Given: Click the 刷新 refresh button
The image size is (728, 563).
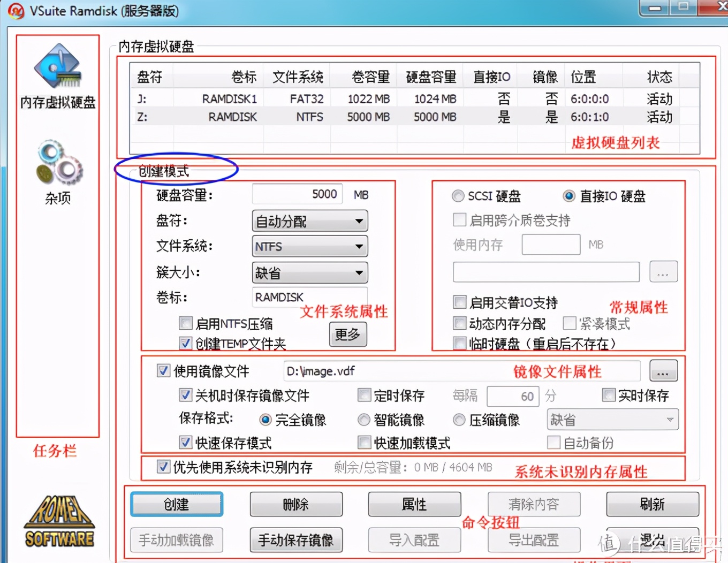Looking at the screenshot, I should click(653, 504).
